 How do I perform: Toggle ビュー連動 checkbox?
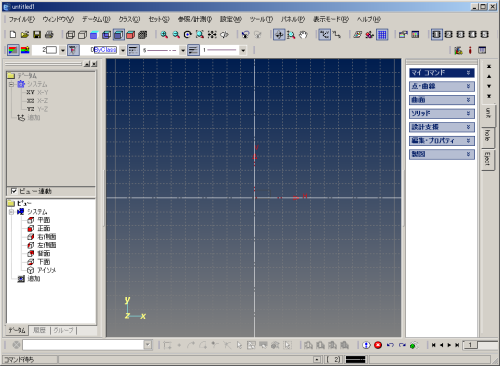coord(14,191)
